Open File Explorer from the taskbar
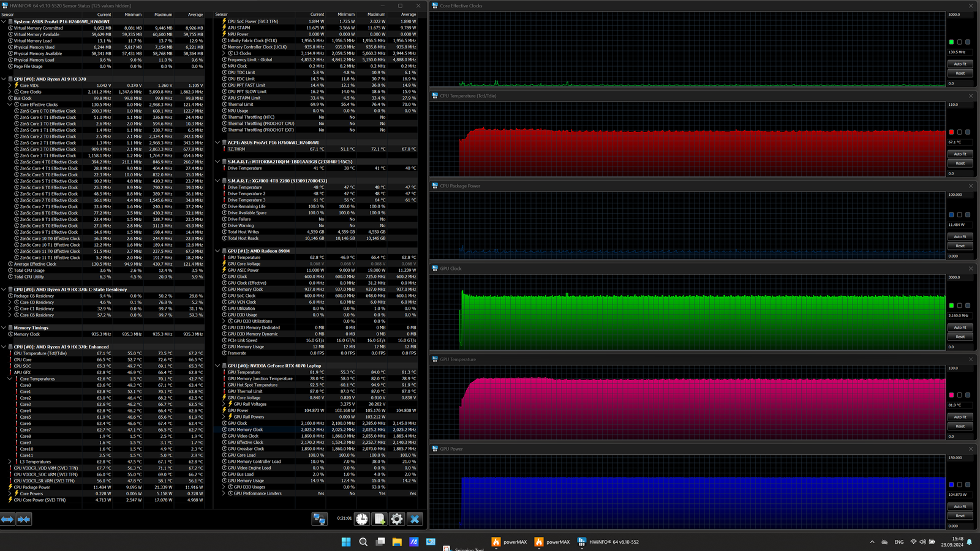 [x=397, y=542]
